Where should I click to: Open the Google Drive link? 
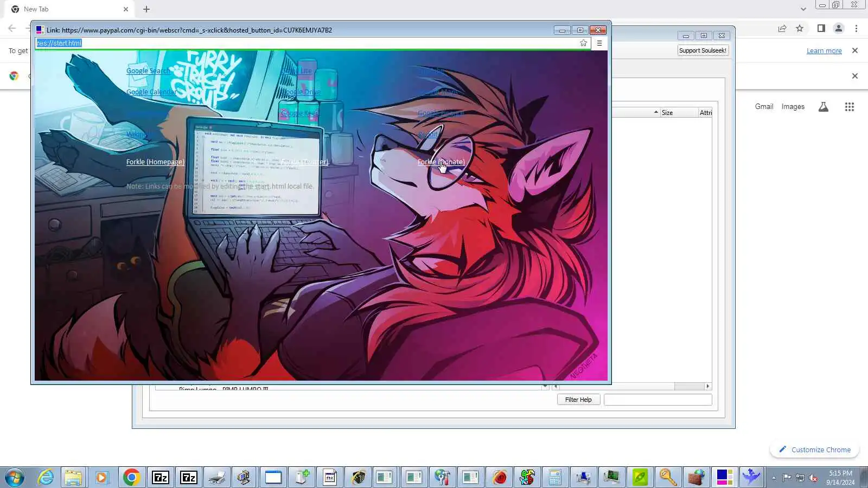[300, 92]
